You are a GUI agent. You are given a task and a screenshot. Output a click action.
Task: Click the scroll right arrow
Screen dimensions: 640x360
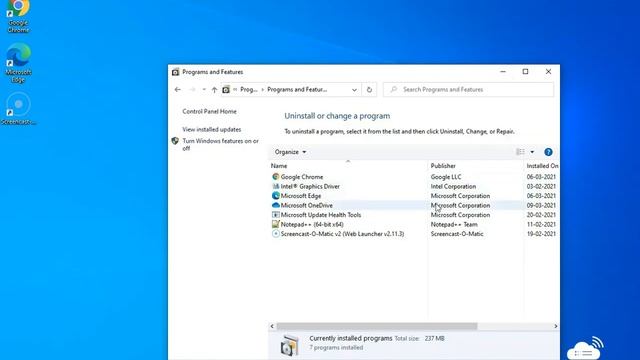coord(556,326)
